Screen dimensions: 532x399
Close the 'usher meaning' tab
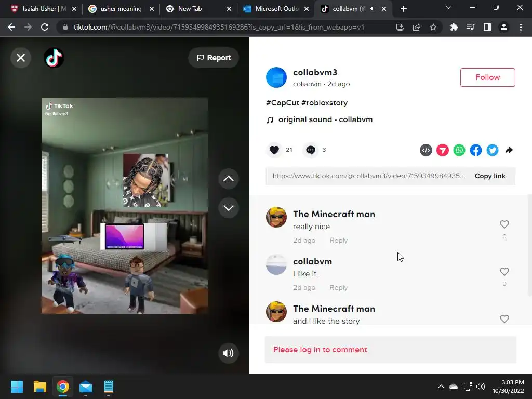tap(152, 9)
